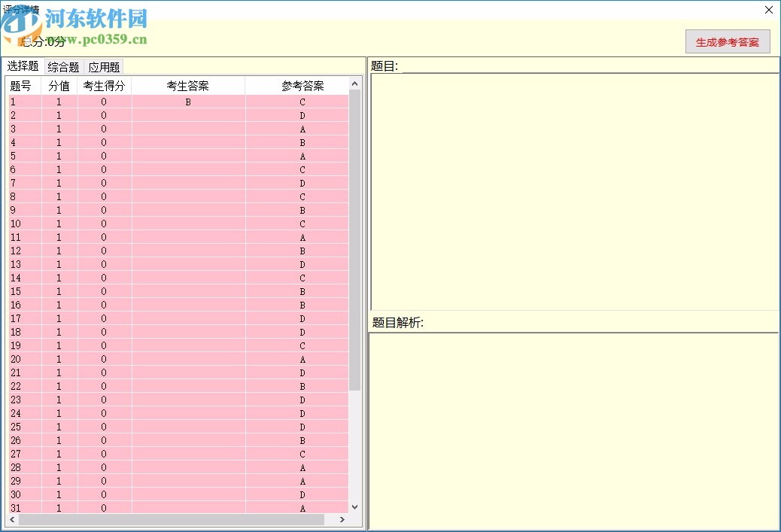Select question number 26 cell
Viewport: 781px width, 532px height.
pos(25,440)
